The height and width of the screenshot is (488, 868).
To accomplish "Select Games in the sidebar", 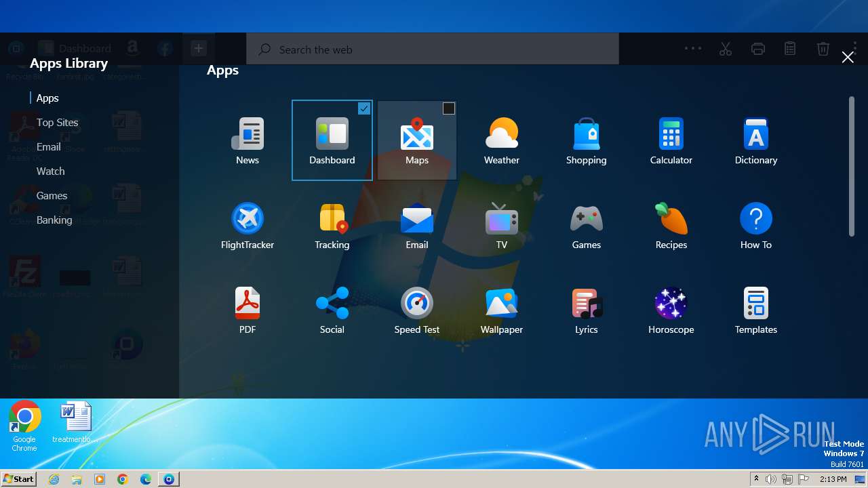I will (52, 196).
